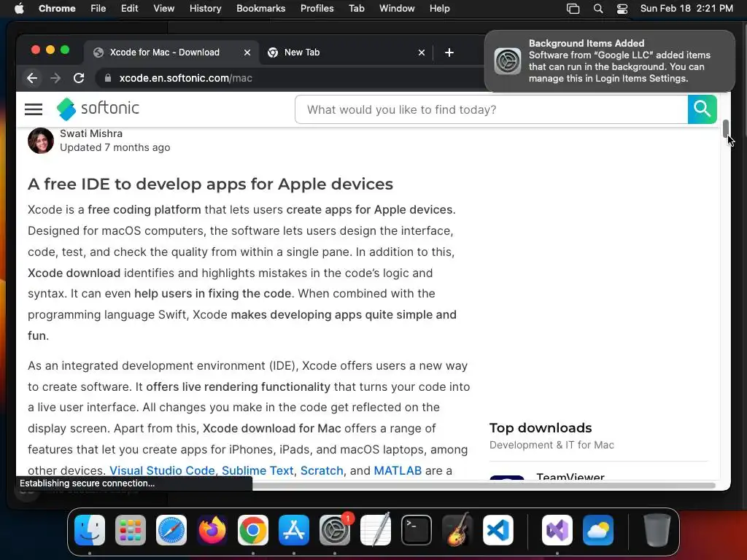
Task: Open the cloud weather app in Dock
Action: point(598,530)
